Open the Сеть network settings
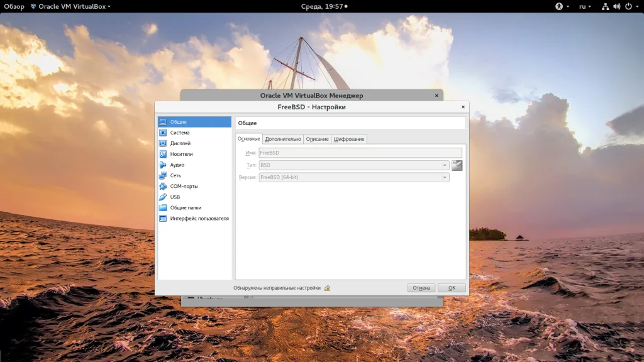Viewport: 644px width, 362px height. coord(175,175)
